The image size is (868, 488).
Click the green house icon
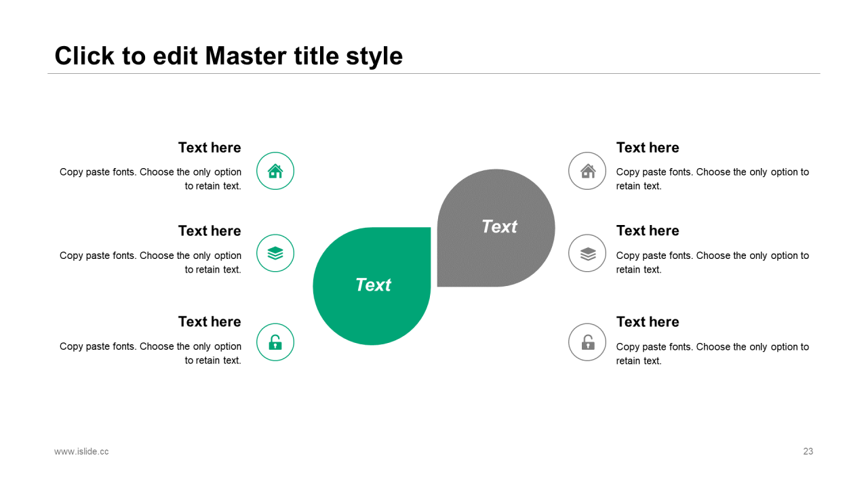point(275,171)
